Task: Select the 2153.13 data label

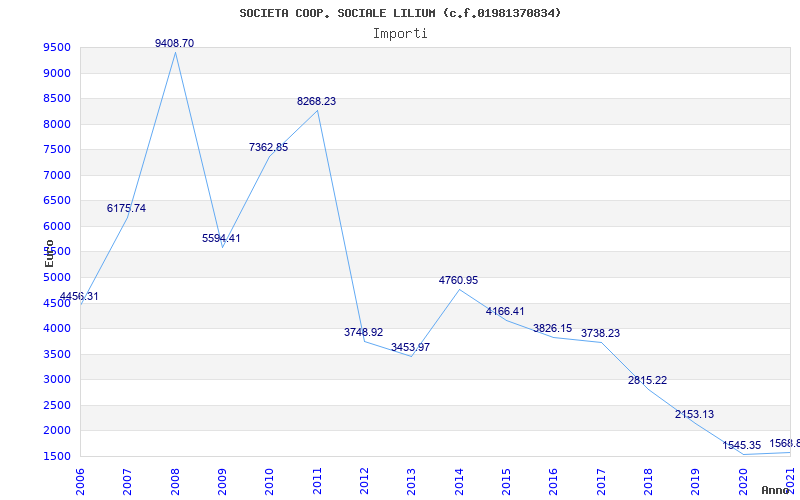Action: (x=694, y=414)
